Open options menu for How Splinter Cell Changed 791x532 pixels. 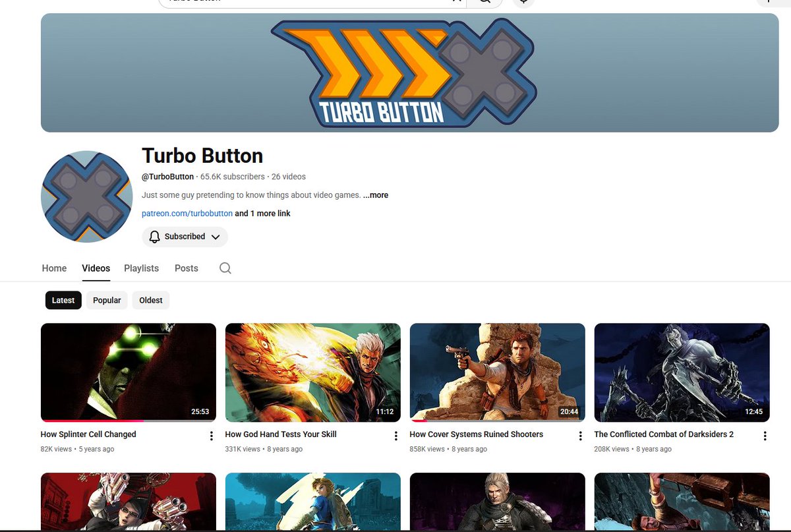(212, 436)
